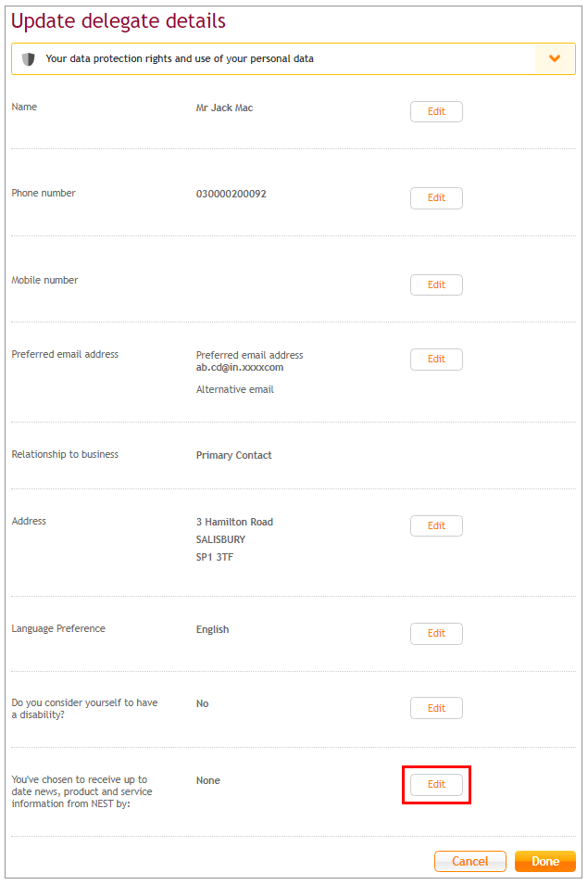Edit the Name field

436,112
